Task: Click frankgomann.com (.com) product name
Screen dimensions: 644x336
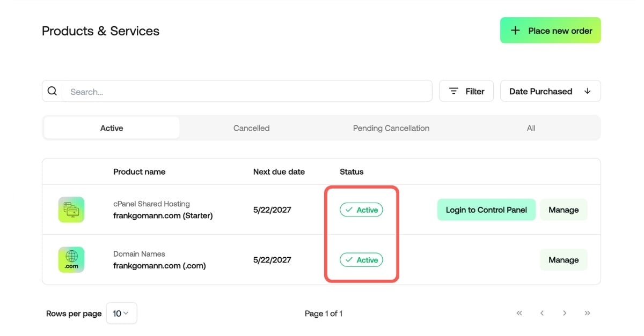Action: [159, 265]
